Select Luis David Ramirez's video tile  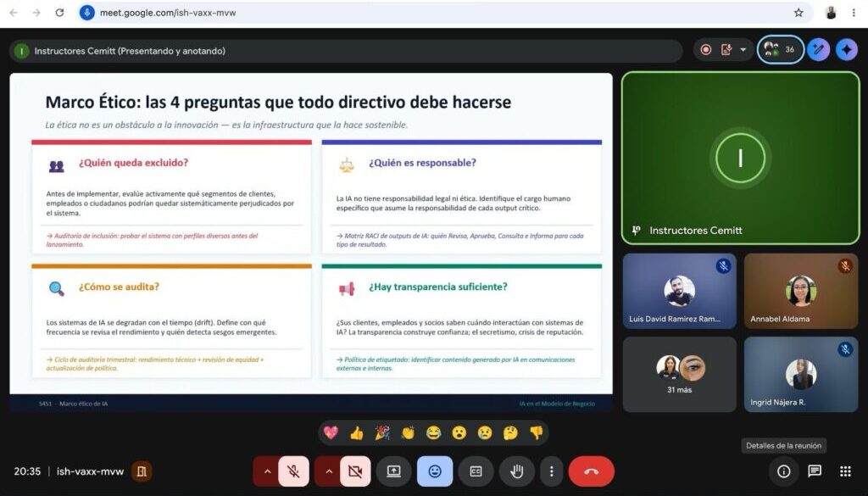[679, 291]
